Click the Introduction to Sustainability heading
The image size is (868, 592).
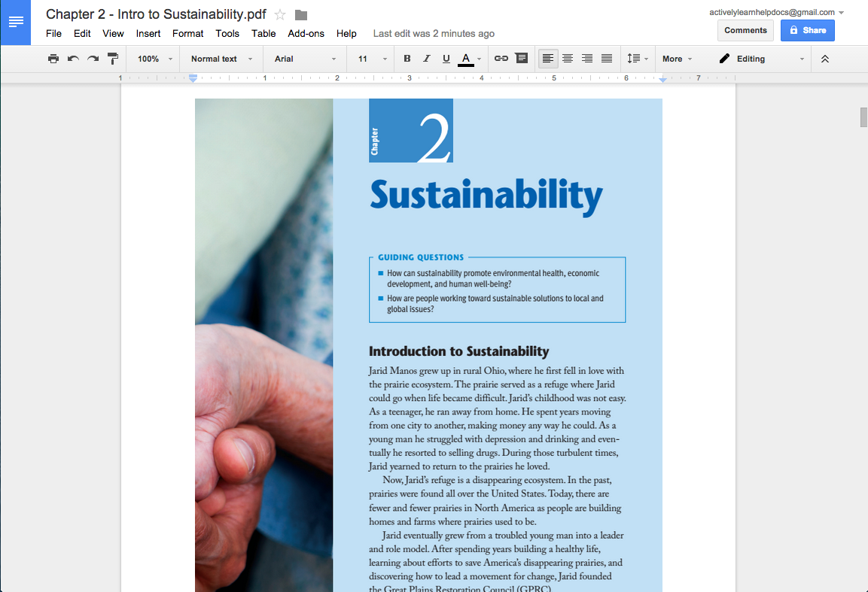click(459, 351)
